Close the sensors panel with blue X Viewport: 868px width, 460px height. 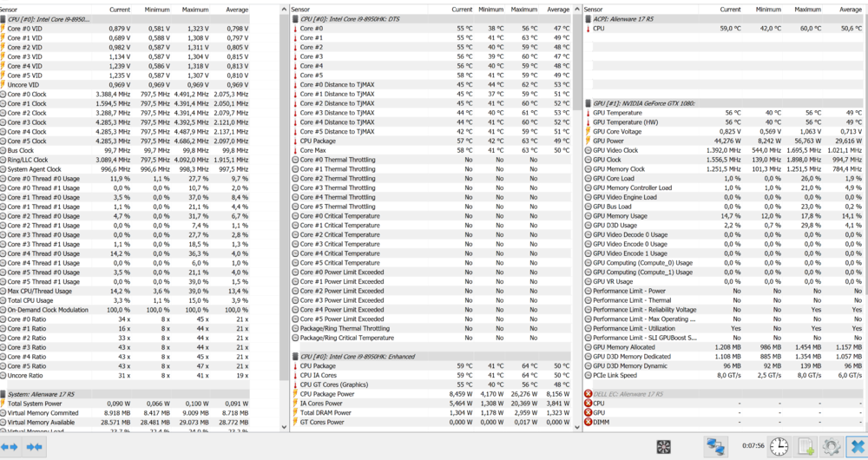click(x=855, y=446)
